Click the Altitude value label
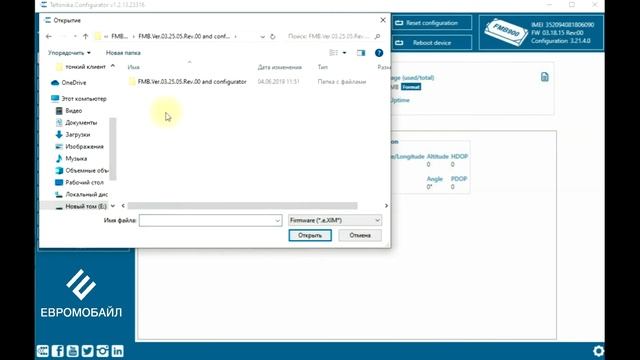This screenshot has height=360, width=640. (x=438, y=156)
